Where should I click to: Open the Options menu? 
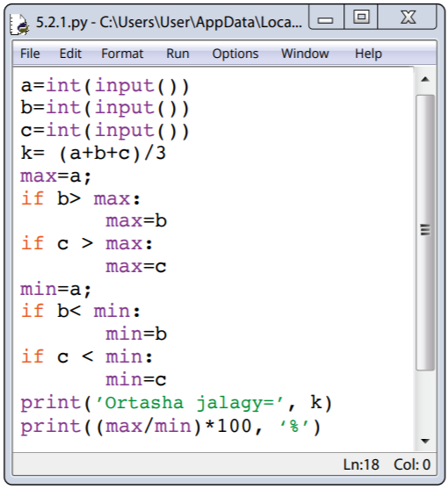click(235, 54)
